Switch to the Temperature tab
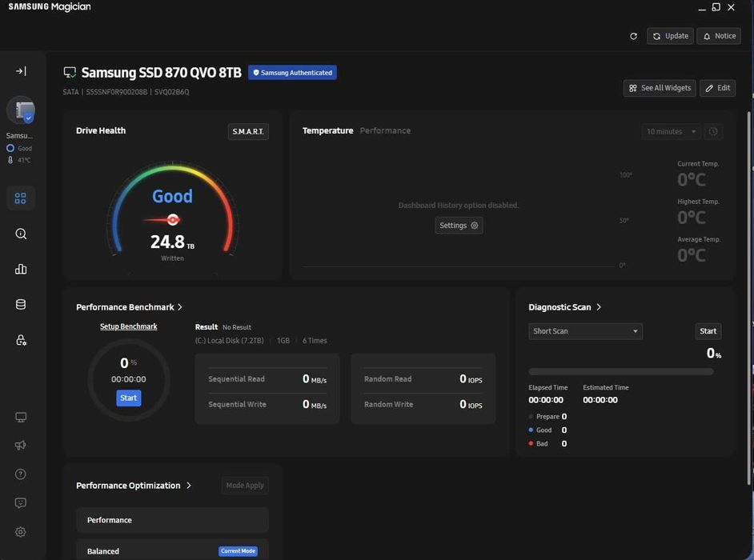The width and height of the screenshot is (754, 560). pos(327,130)
